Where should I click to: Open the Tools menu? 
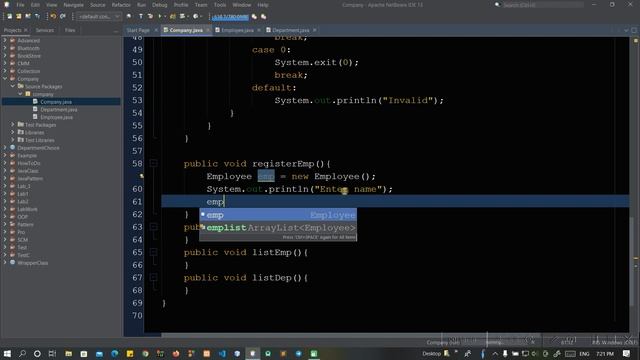coord(220,5)
